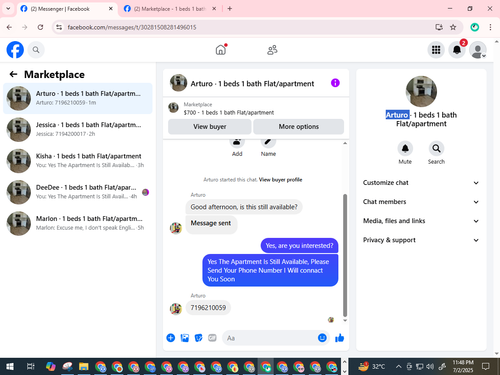This screenshot has width=500, height=375.
Task: Click the chat scrollbar down arrow
Action: [345, 320]
